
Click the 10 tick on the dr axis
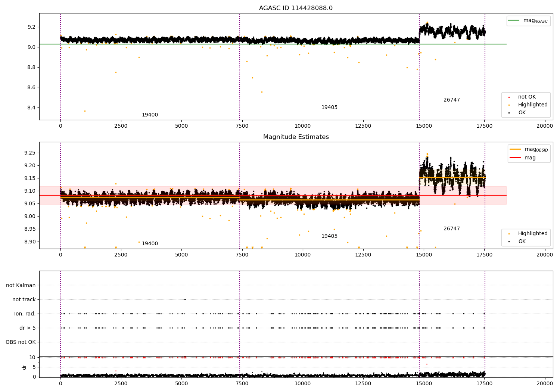point(32,358)
